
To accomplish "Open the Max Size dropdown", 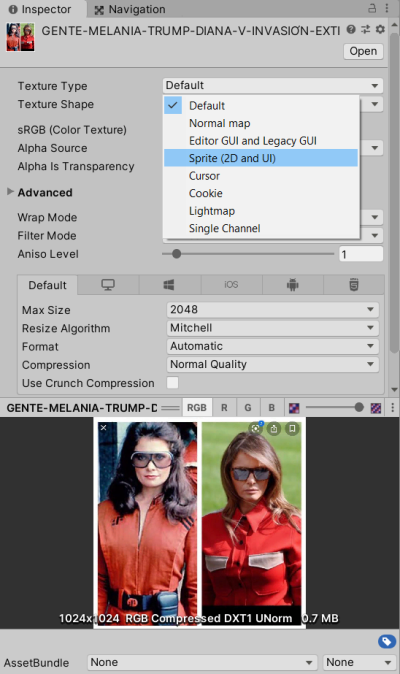I will [x=272, y=309].
